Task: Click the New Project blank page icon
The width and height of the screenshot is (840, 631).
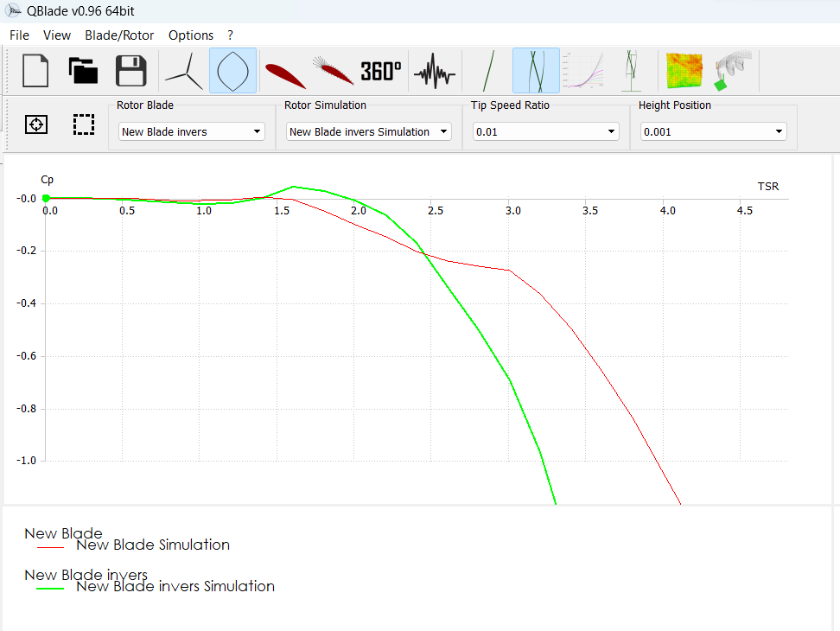Action: click(x=35, y=71)
